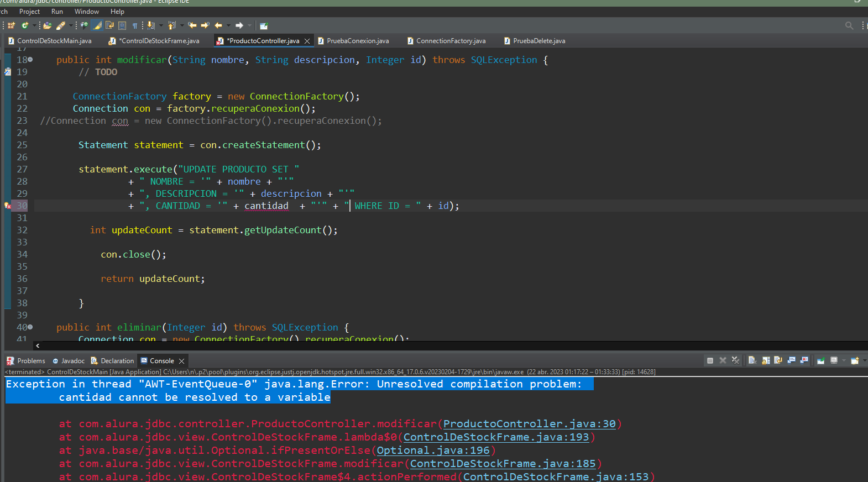The height and width of the screenshot is (482, 868).
Task: Navigate Back with the yellow left arrow
Action: [x=218, y=25]
